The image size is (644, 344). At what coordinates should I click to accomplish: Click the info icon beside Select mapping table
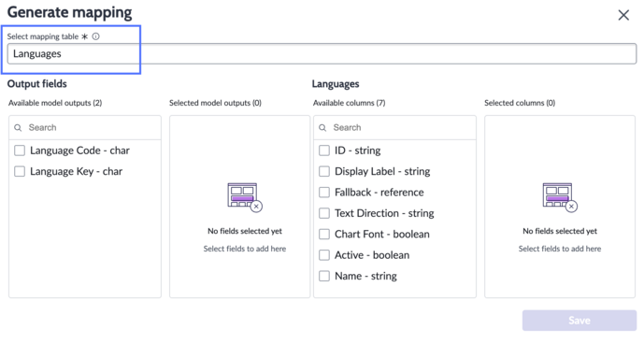(x=95, y=36)
